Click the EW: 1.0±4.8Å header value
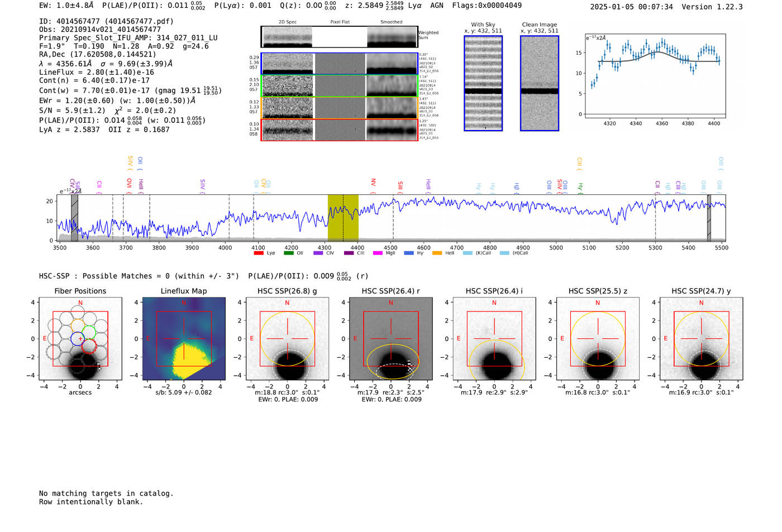Screen dimensions: 782x532 66,6
